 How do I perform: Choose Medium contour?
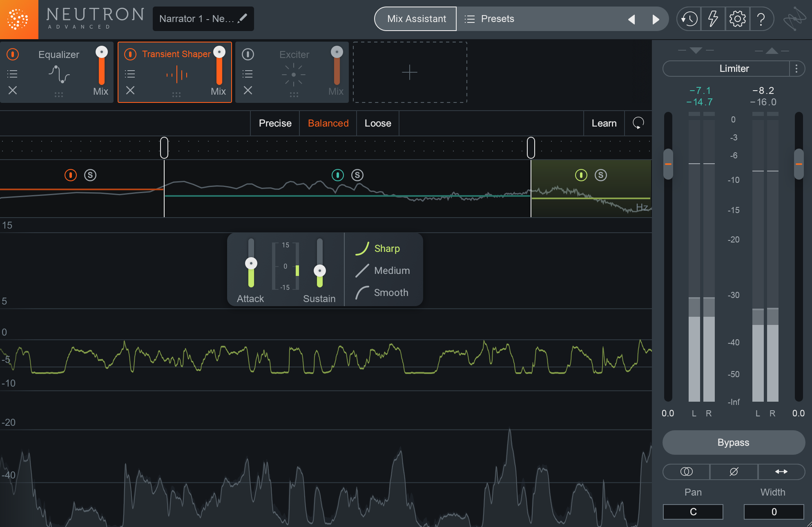click(x=383, y=270)
